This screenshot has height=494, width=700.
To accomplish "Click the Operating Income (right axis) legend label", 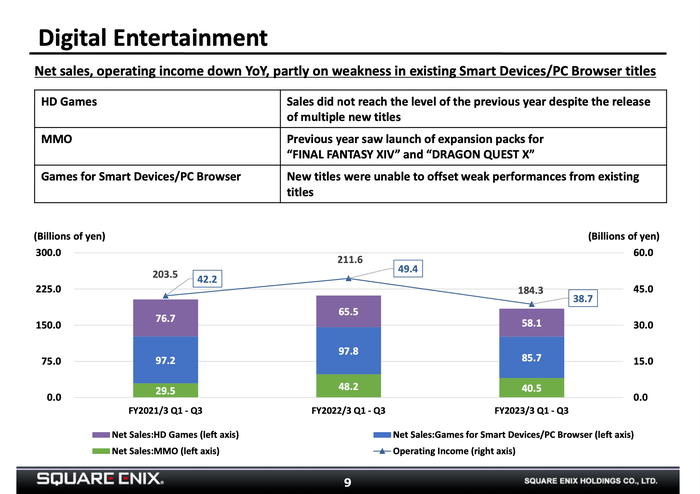I will pos(454,451).
